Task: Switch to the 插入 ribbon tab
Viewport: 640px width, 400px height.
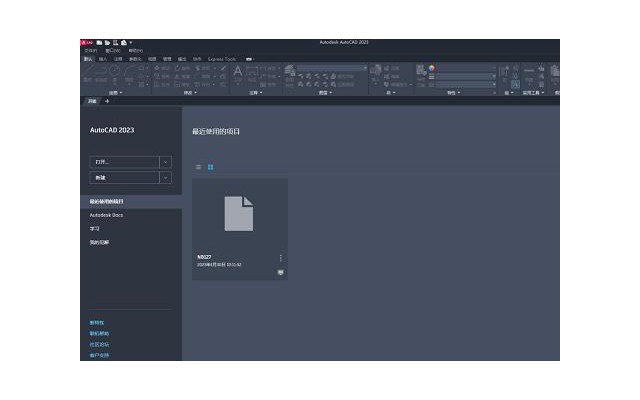Action: coord(102,59)
